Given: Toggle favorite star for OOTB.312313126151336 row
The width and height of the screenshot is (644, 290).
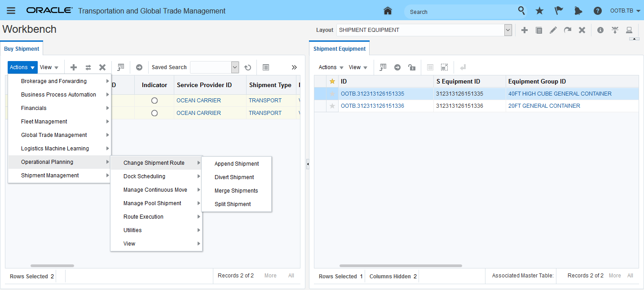Looking at the screenshot, I should click(x=332, y=106).
